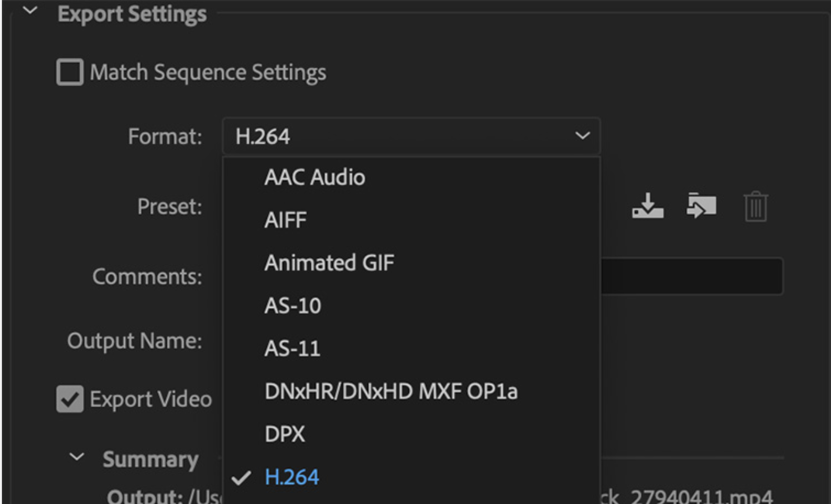
Task: Select AAC Audio format
Action: click(314, 177)
